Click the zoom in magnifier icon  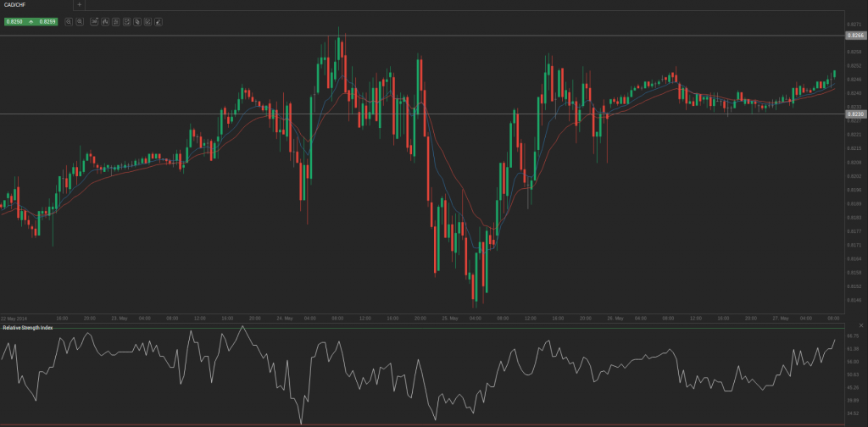tap(80, 21)
